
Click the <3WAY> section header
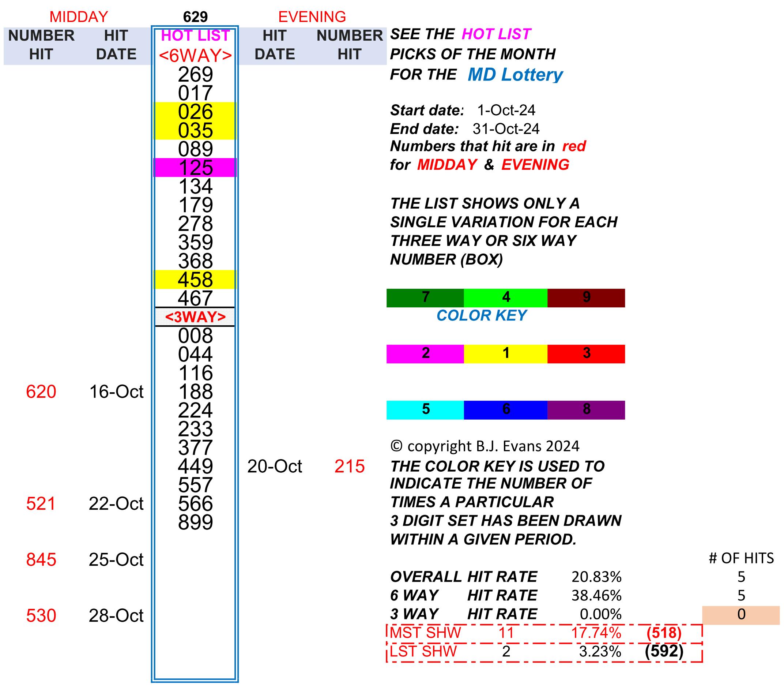[x=195, y=317]
